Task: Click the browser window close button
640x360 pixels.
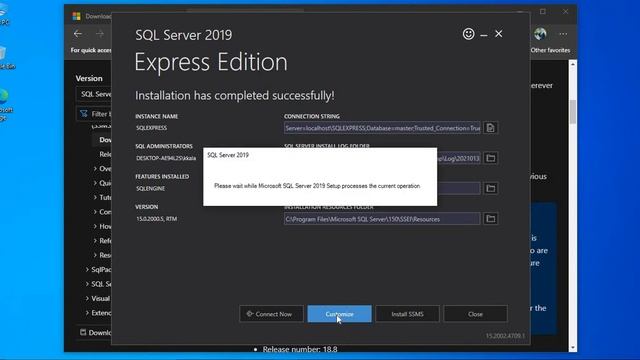Action: [x=565, y=12]
